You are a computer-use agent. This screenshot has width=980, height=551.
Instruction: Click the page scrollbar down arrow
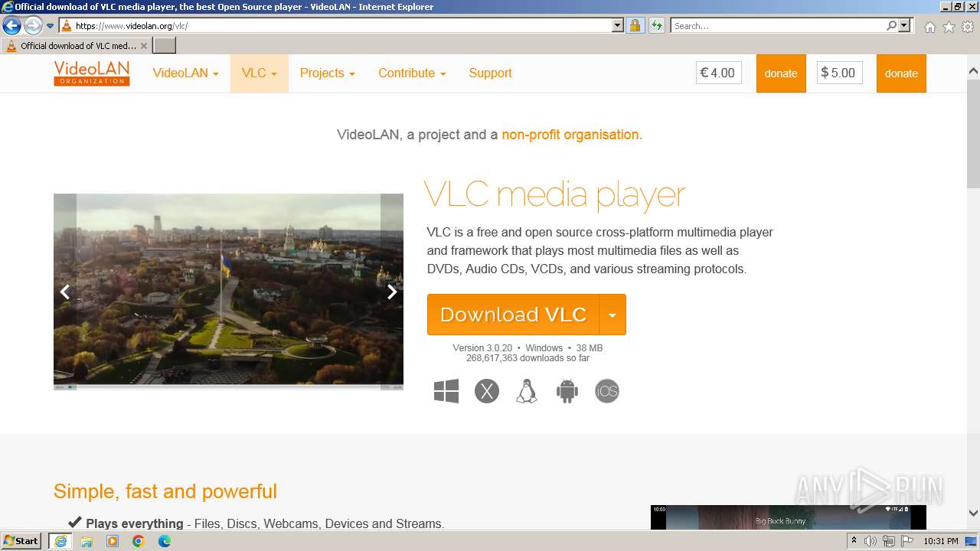pos(973,514)
